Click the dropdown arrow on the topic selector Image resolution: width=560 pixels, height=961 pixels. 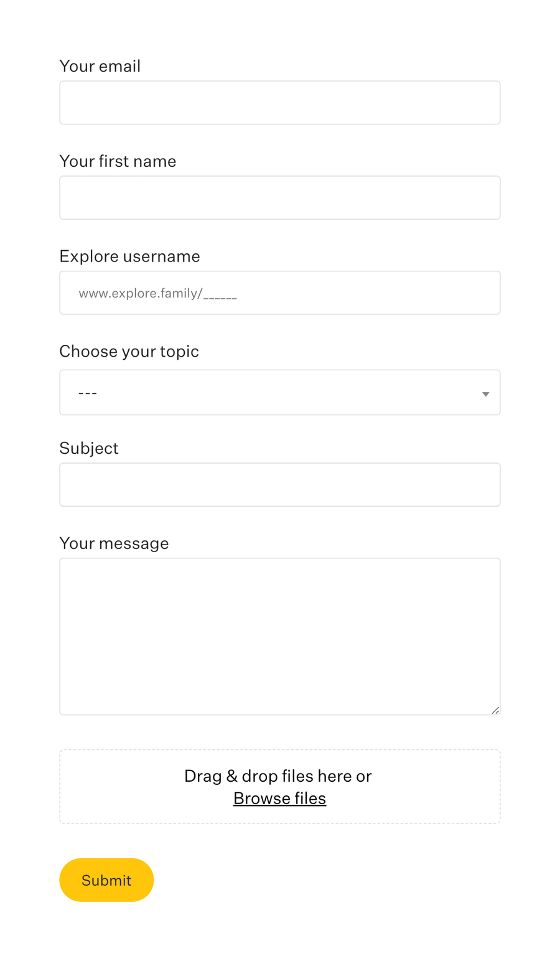(x=485, y=393)
